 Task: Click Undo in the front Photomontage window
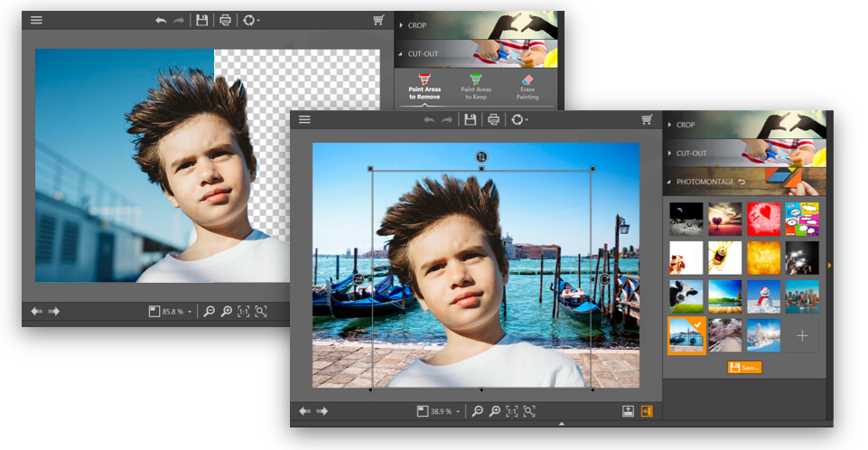pyautogui.click(x=429, y=119)
